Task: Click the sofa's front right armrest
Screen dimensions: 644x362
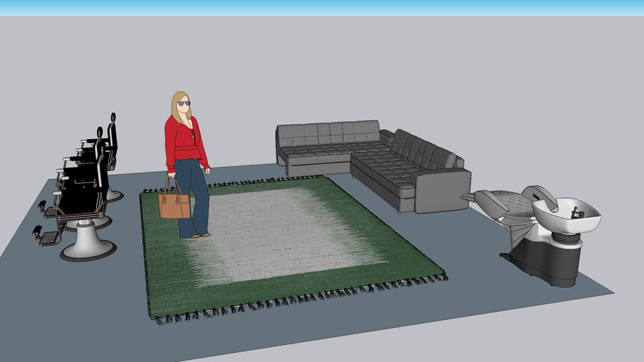Action: [x=442, y=192]
